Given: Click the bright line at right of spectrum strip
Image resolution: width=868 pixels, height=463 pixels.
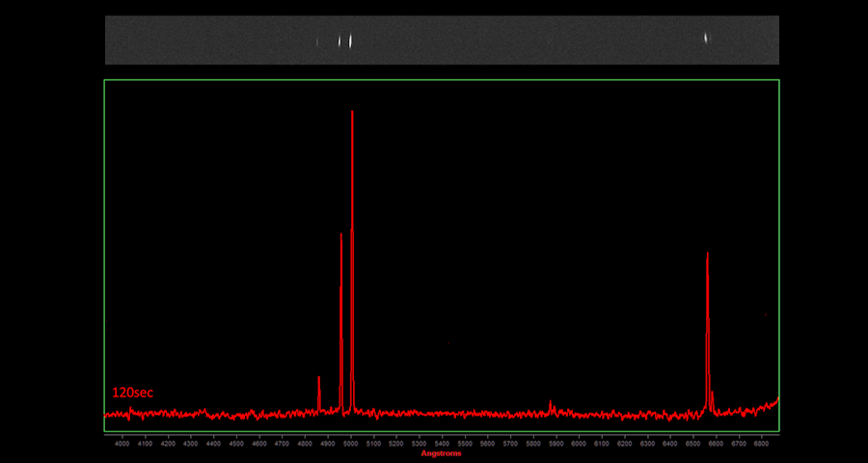Looking at the screenshot, I should click(x=707, y=39).
